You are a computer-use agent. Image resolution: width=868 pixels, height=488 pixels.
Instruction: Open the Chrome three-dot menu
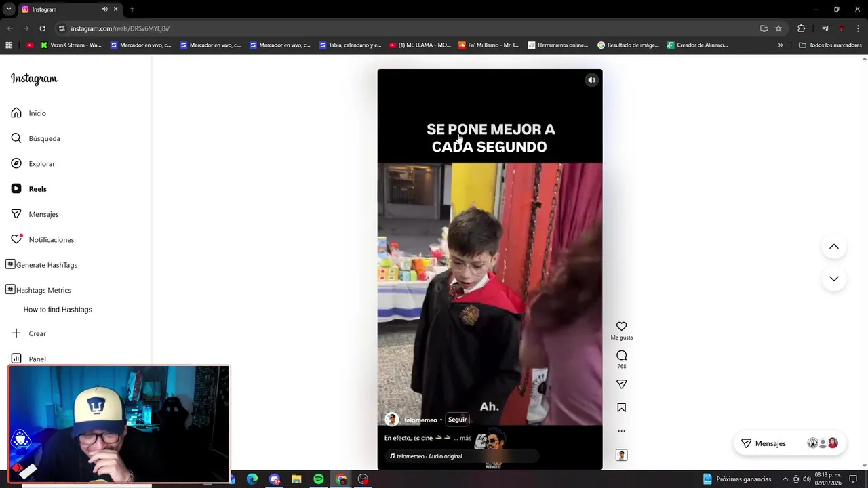coord(859,28)
